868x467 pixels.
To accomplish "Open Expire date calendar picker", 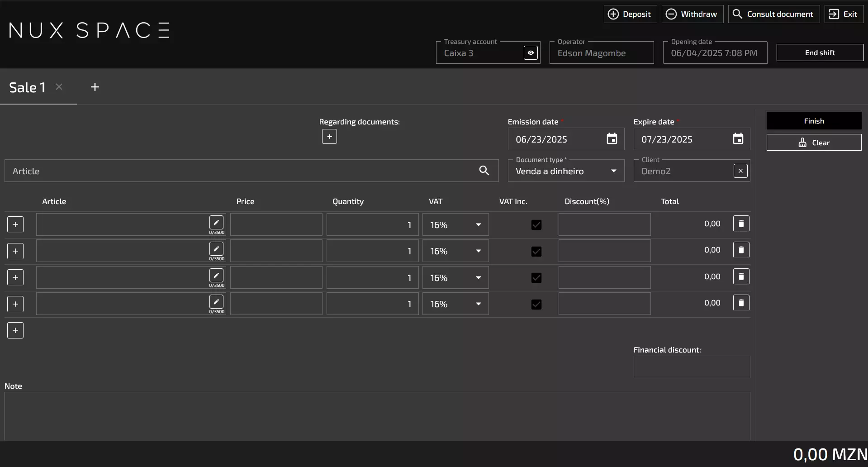I will (738, 139).
